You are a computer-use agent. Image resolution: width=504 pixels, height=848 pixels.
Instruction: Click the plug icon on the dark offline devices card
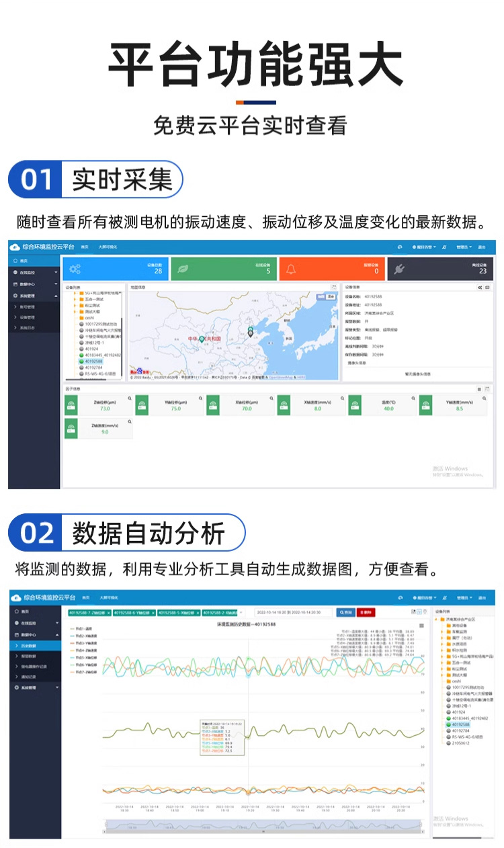pos(398,269)
